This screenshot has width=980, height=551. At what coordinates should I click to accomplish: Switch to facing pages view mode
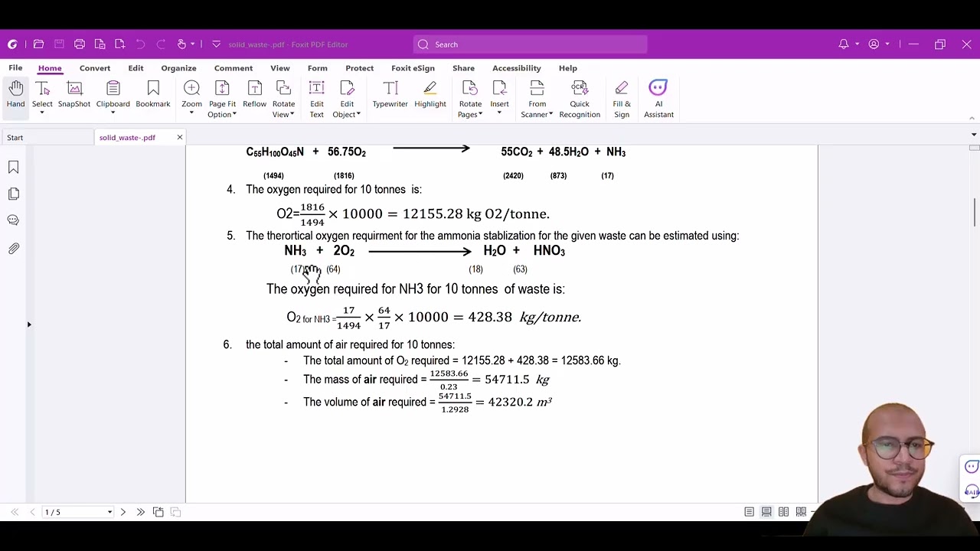tap(783, 512)
